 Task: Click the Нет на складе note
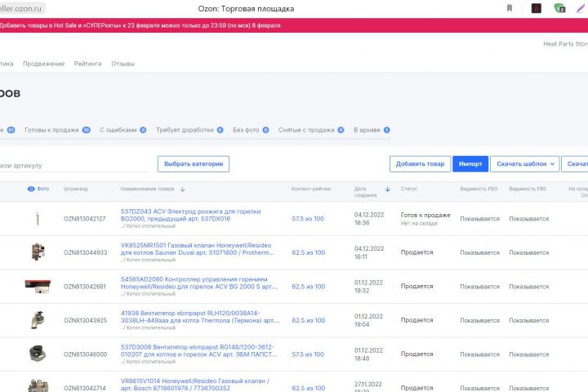coord(419,224)
